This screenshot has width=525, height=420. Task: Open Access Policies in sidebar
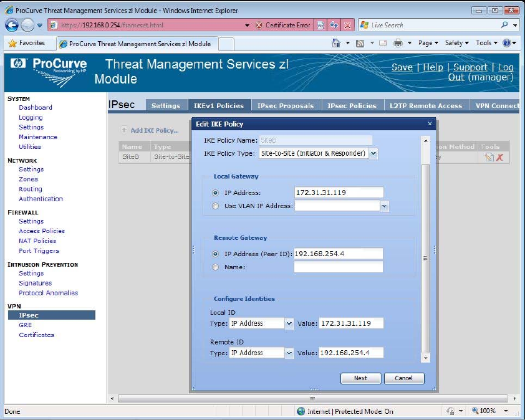42,231
